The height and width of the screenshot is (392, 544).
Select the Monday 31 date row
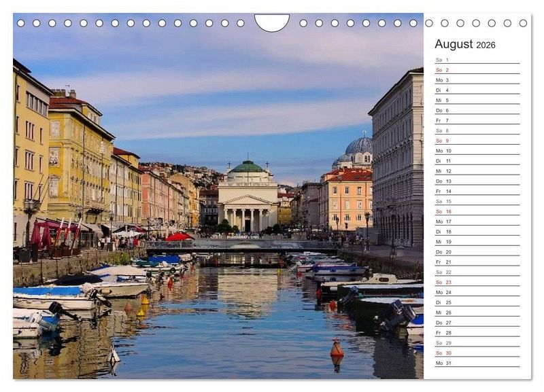click(x=476, y=363)
